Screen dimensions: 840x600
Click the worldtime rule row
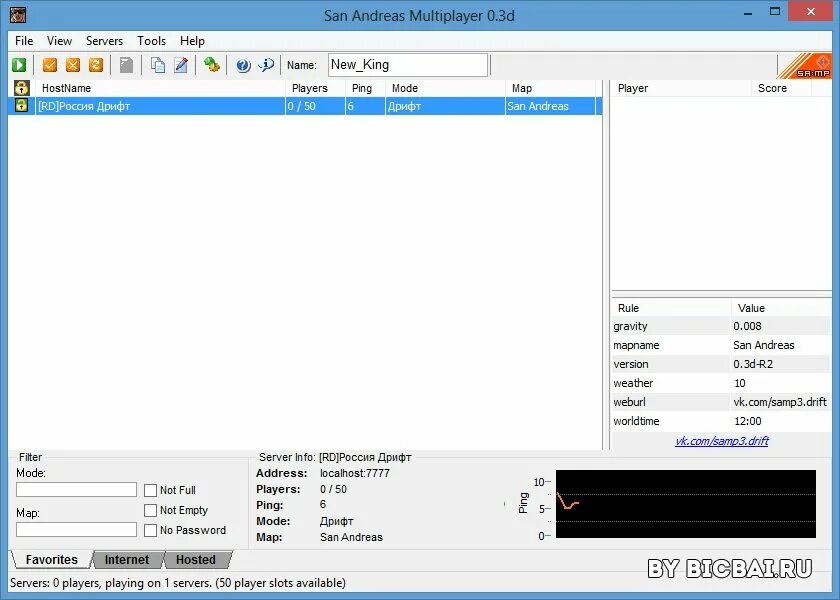[721, 421]
